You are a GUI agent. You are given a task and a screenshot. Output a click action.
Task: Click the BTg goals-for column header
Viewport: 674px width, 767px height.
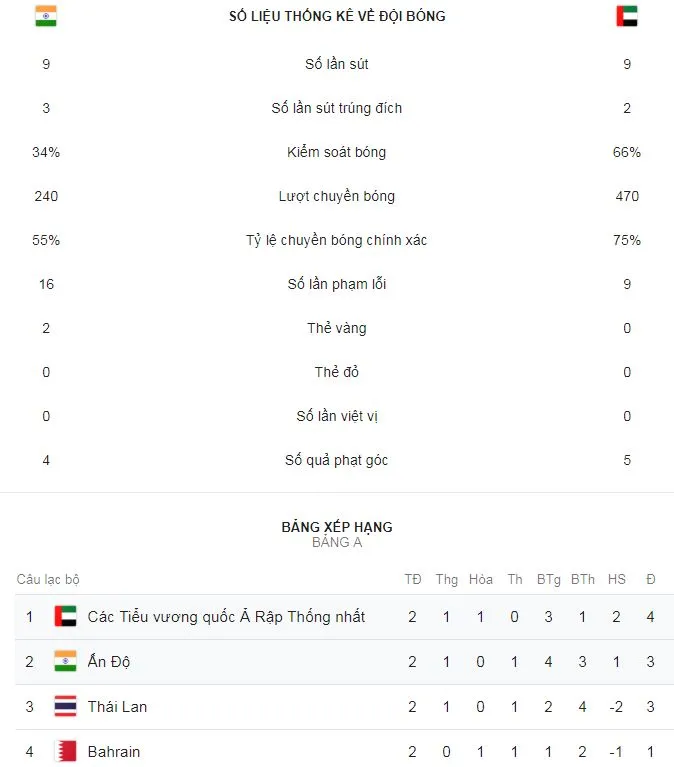coord(548,579)
